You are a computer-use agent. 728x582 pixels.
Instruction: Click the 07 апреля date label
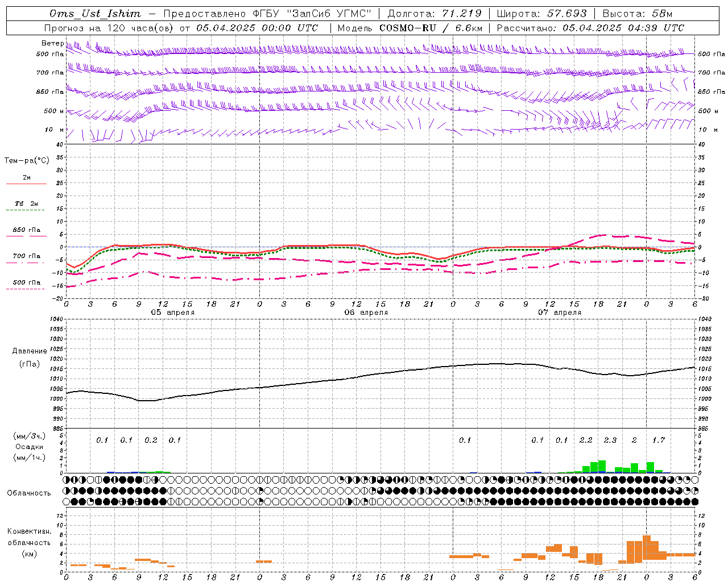pyautogui.click(x=559, y=313)
